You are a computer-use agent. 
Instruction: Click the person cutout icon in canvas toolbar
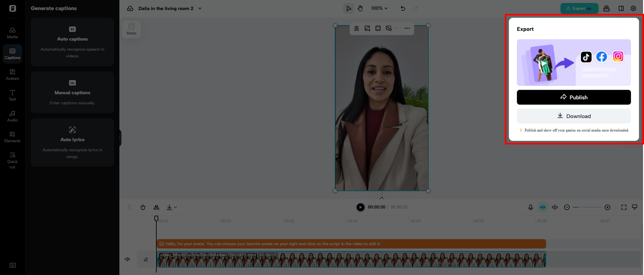[357, 28]
